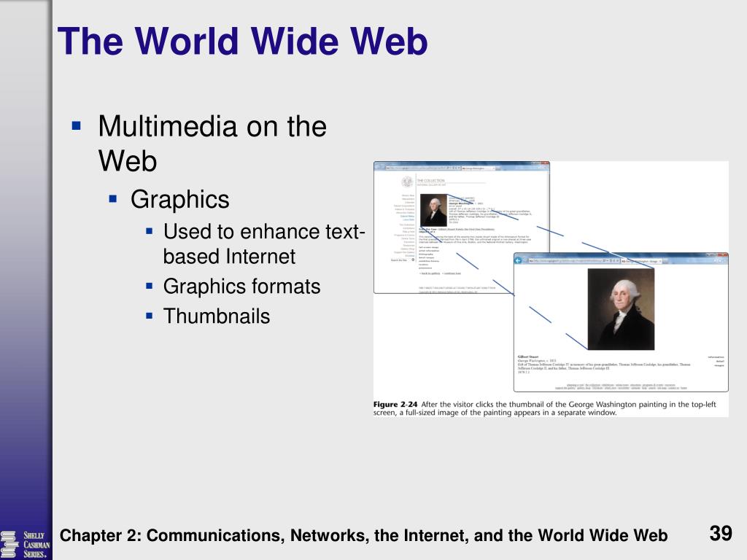Click the back arrow in the front browser window
The image size is (747, 560).
519,260
